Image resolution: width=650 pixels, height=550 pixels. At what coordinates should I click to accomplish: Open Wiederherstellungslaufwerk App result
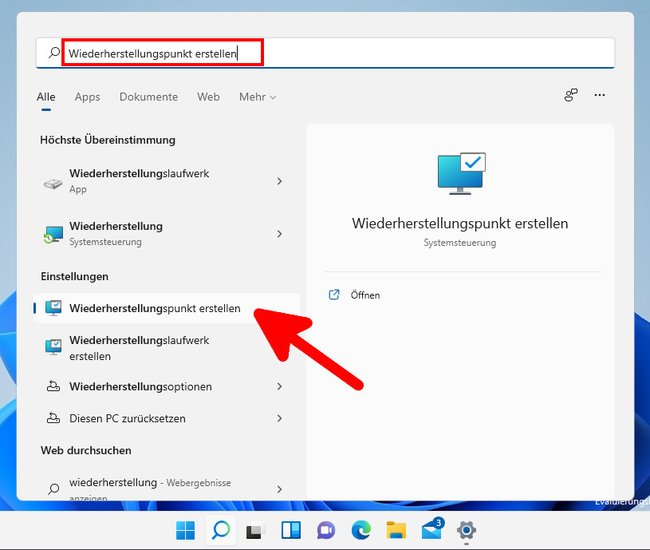(166, 181)
